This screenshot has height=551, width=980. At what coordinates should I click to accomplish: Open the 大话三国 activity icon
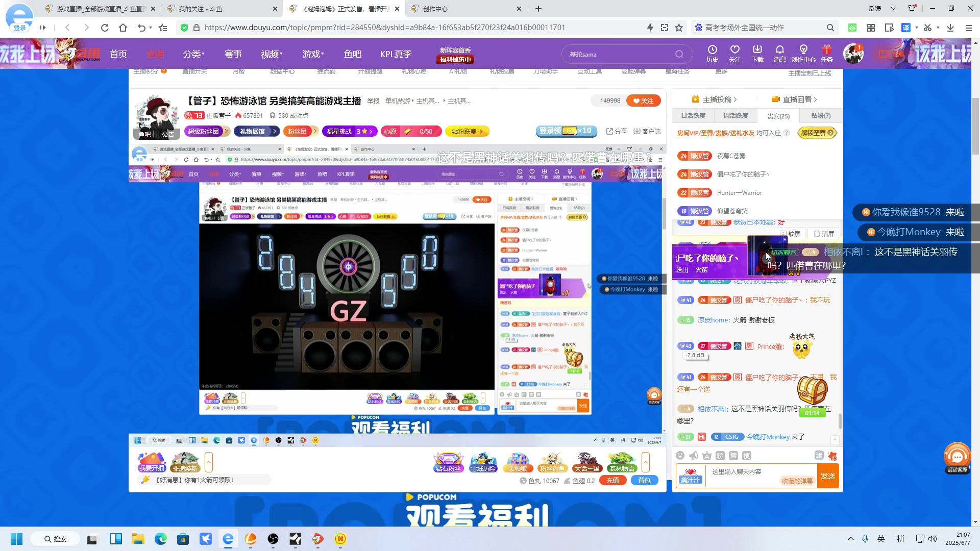(587, 462)
